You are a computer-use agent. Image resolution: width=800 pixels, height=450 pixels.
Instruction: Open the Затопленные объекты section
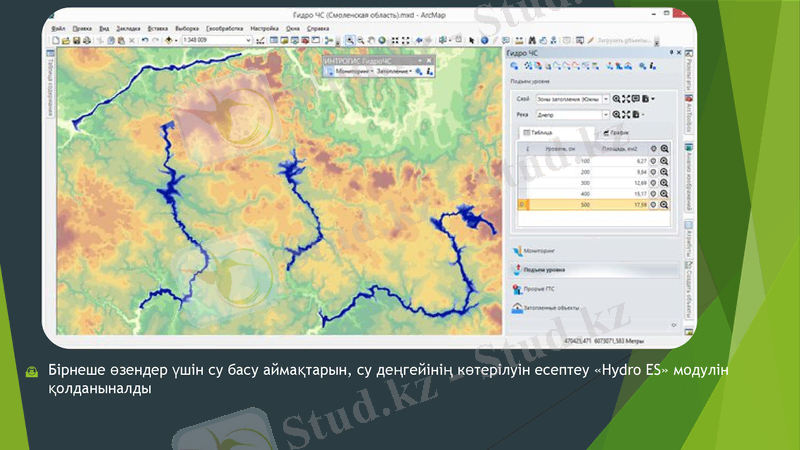594,308
